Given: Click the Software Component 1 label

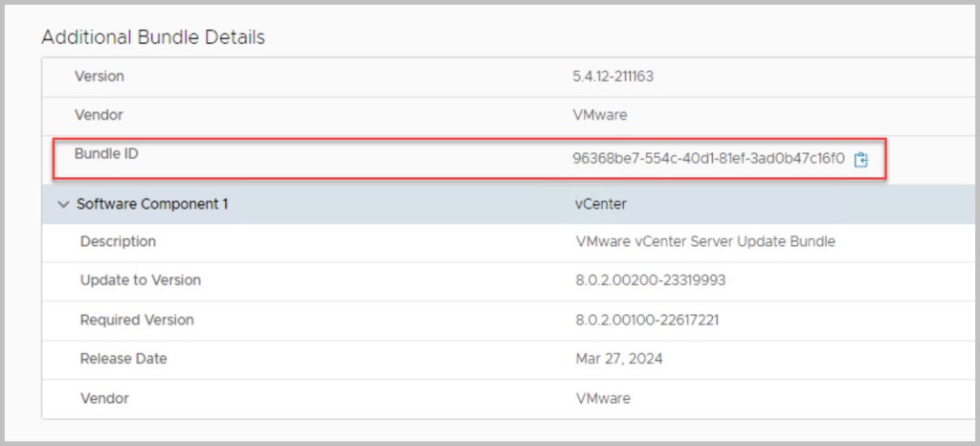Looking at the screenshot, I should (x=152, y=204).
